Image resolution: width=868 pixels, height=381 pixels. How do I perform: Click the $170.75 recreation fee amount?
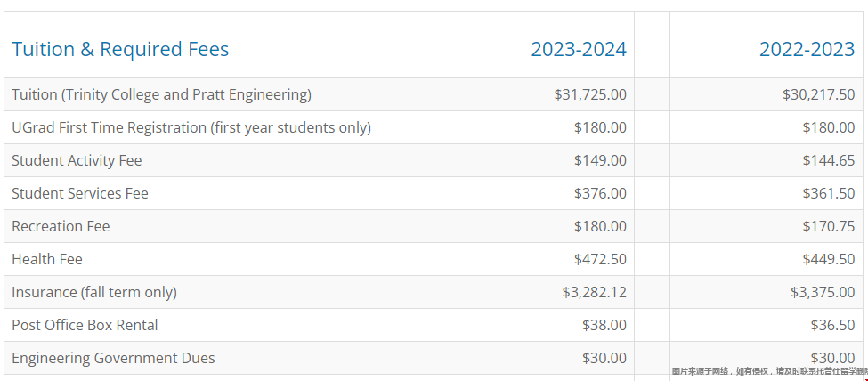[829, 226]
